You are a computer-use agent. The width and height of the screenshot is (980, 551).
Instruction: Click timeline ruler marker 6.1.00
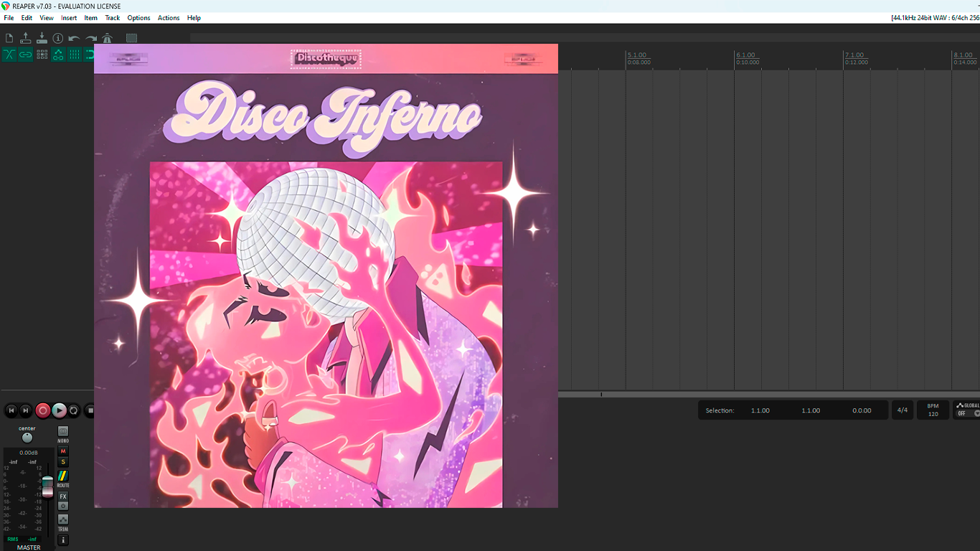[x=746, y=55]
